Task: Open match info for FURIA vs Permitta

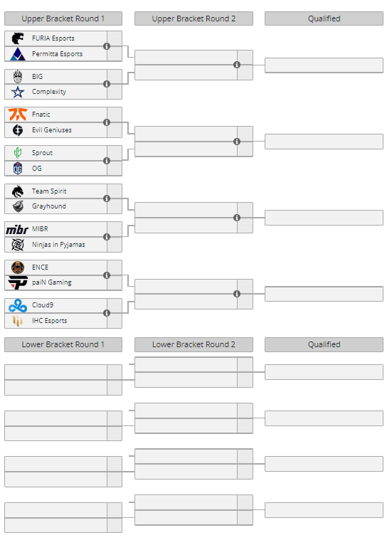Action: 107,46
